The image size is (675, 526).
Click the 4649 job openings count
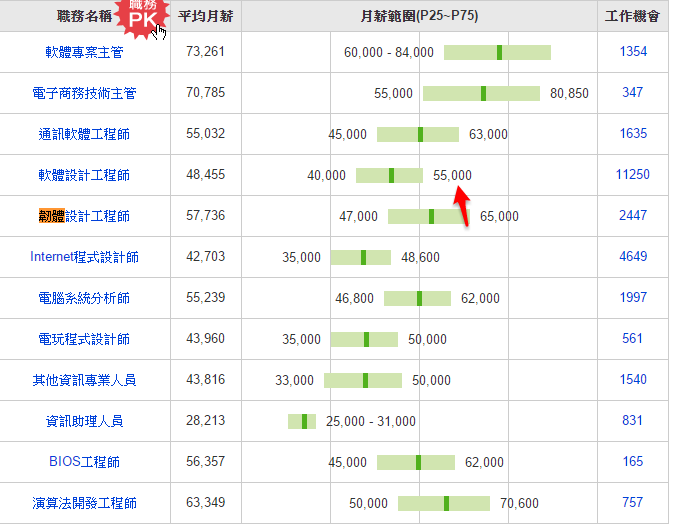pos(633,257)
